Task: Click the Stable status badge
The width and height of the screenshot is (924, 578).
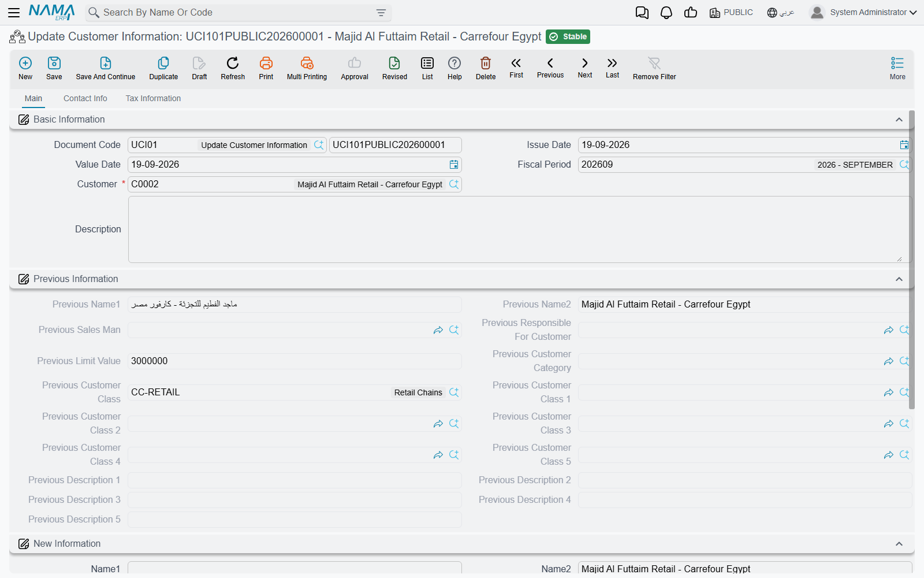Action: click(568, 37)
